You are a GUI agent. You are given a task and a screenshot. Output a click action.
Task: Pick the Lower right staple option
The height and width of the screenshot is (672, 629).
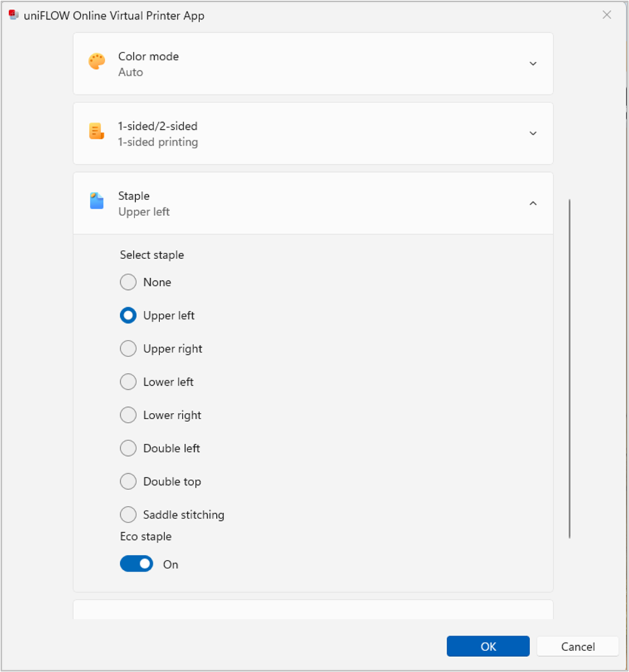[x=128, y=415]
